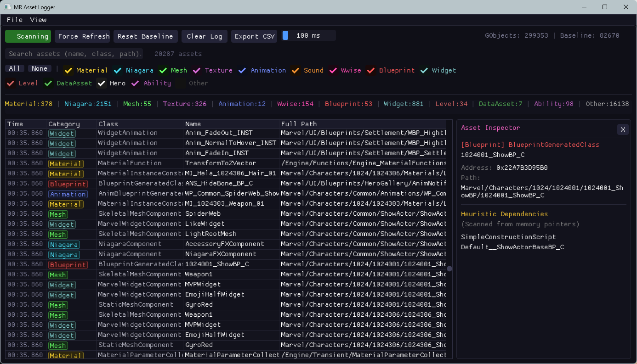Click the Material:378 count
Image resolution: width=637 pixels, height=364 pixels.
pyautogui.click(x=28, y=104)
